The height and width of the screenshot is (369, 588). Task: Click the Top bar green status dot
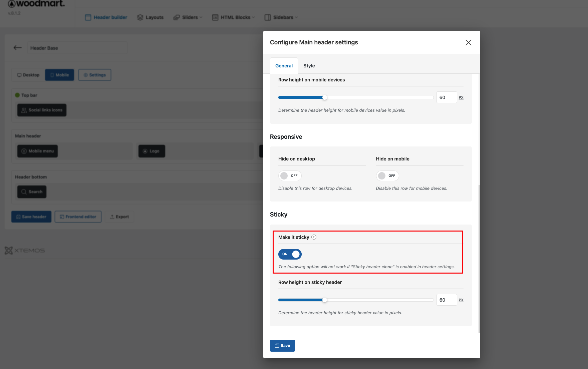pos(17,95)
